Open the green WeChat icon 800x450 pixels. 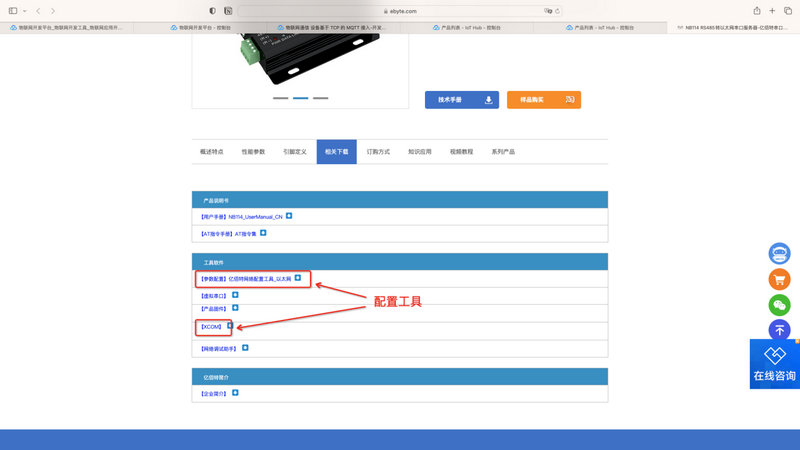[x=779, y=305]
